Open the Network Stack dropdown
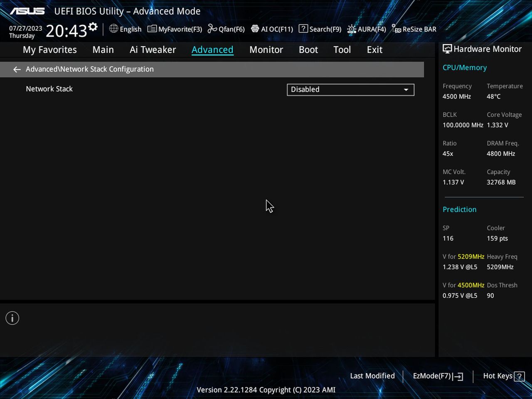532x399 pixels. pyautogui.click(x=350, y=90)
